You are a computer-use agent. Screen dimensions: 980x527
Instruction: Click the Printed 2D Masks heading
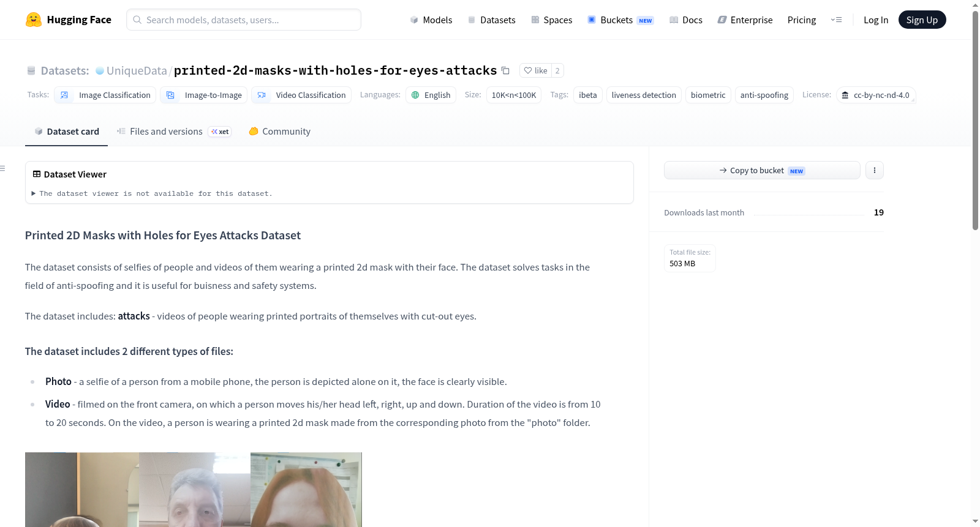[x=163, y=235]
